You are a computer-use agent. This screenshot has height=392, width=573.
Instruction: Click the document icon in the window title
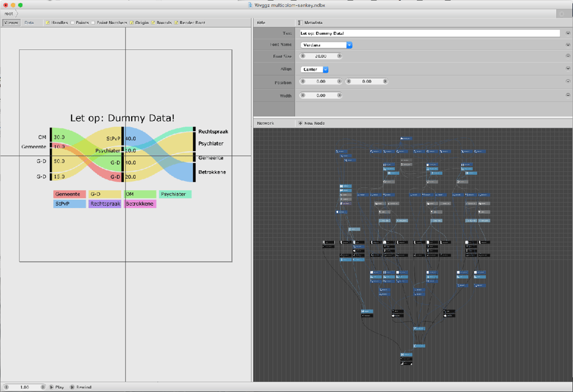click(250, 5)
